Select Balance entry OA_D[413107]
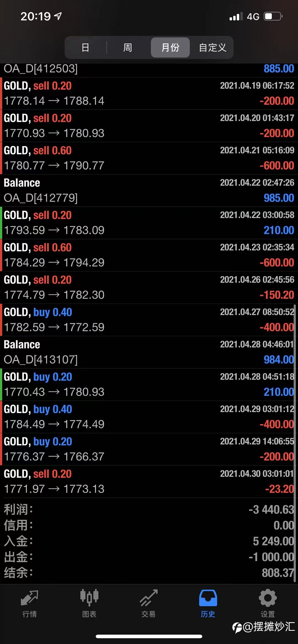 click(149, 352)
